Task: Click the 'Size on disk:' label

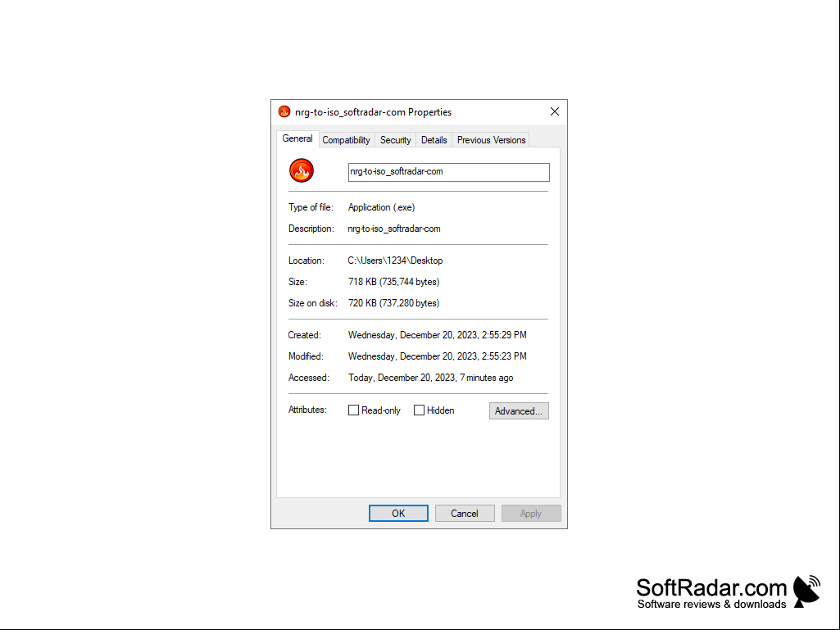Action: coord(313,303)
